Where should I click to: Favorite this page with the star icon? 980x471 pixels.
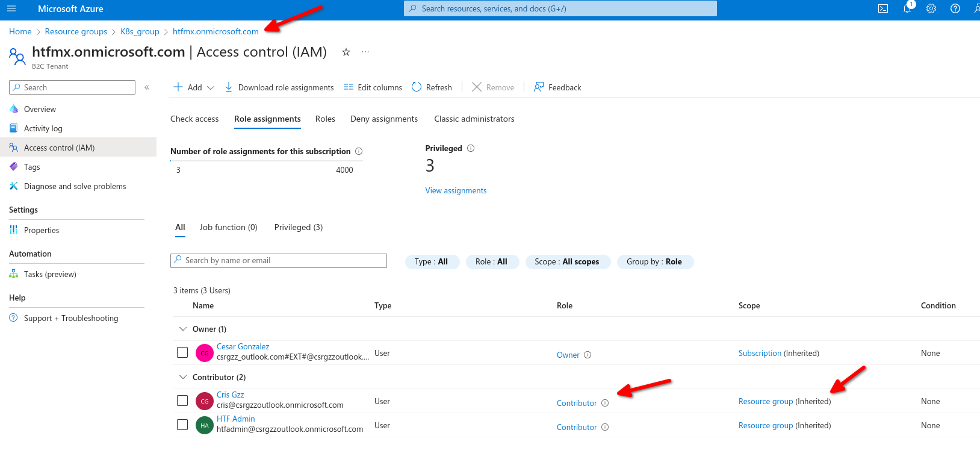346,52
